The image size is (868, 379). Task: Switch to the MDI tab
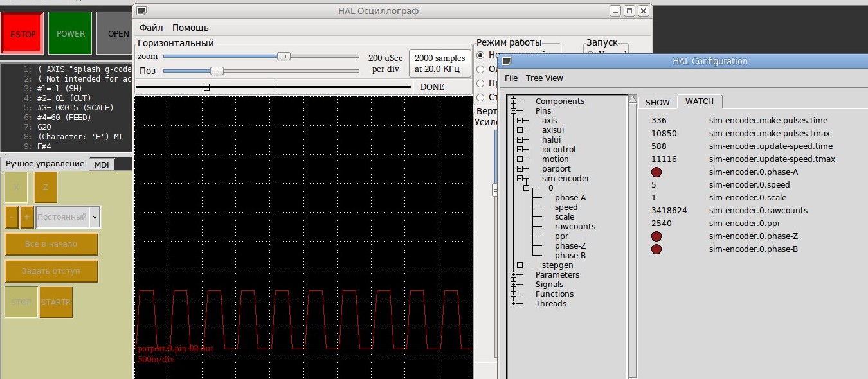point(102,165)
